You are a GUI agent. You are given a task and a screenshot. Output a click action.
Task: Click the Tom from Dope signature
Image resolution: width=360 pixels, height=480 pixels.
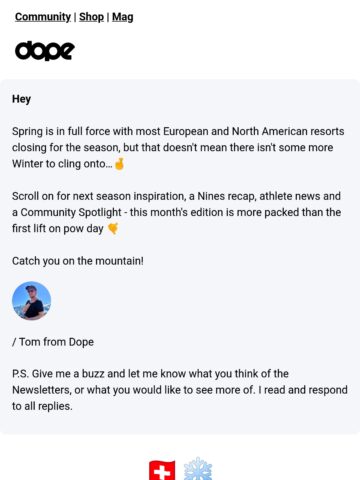click(53, 342)
